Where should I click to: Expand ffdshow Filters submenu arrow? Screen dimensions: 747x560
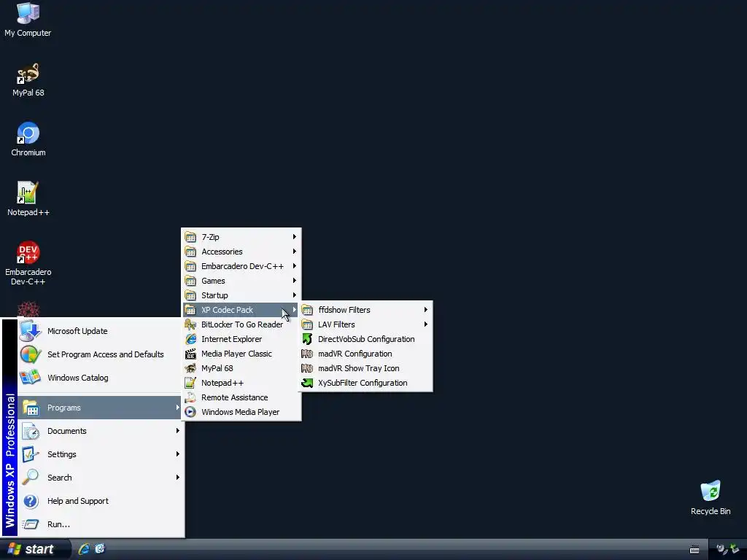[x=426, y=309]
